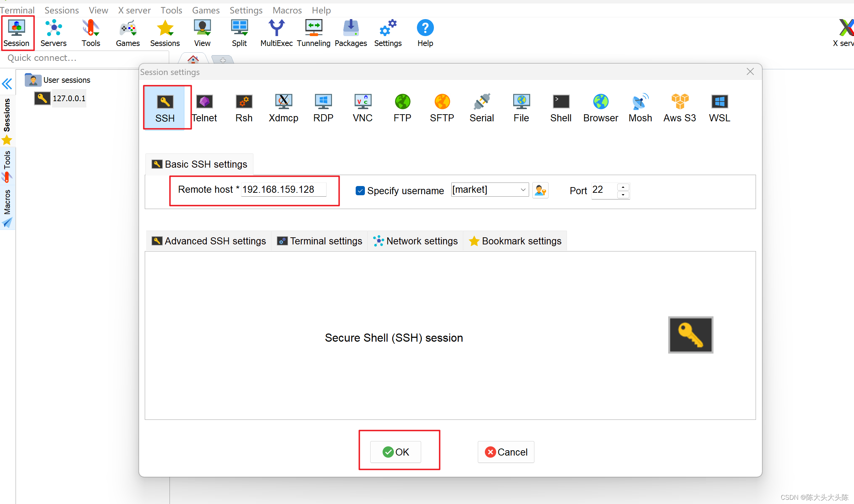
Task: Cancel the session settings dialog
Action: 505,452
